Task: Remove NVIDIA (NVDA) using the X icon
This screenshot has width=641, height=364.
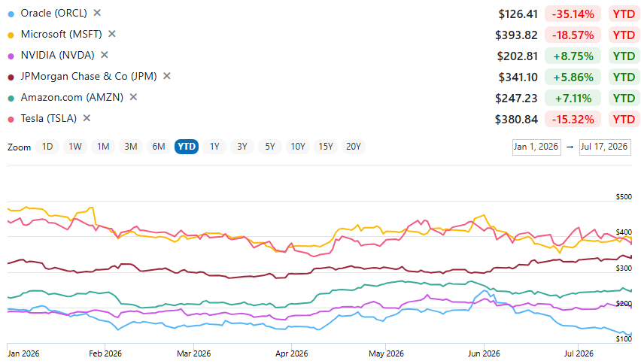Action: [x=105, y=55]
